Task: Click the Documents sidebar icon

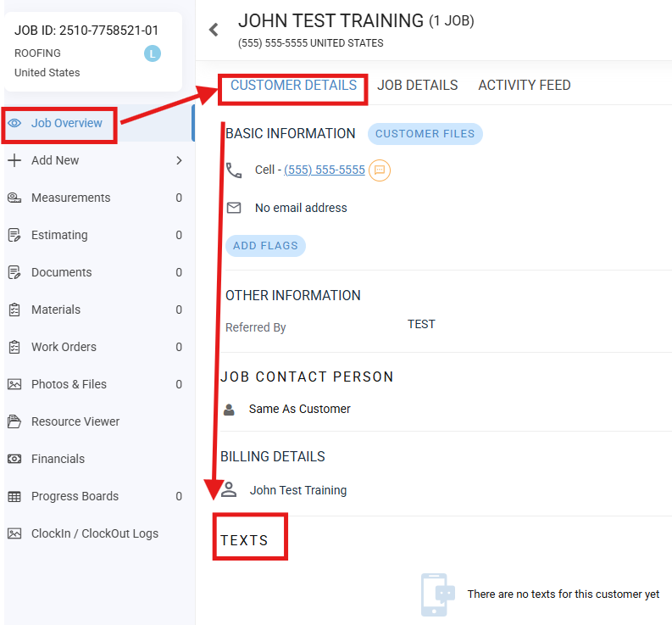Action: [14, 272]
